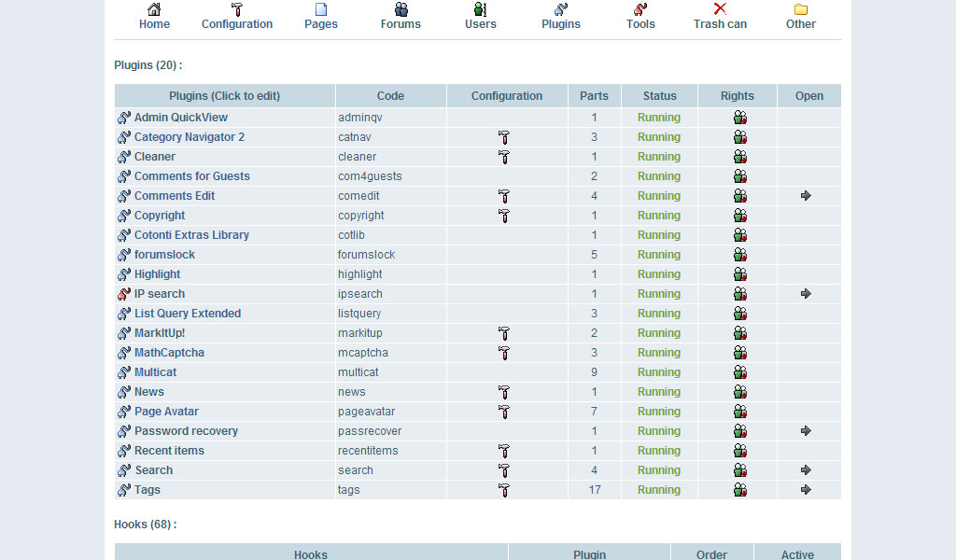Open configuration hammer for Category Navigator 2
Screen dimensions: 956x560
point(504,137)
